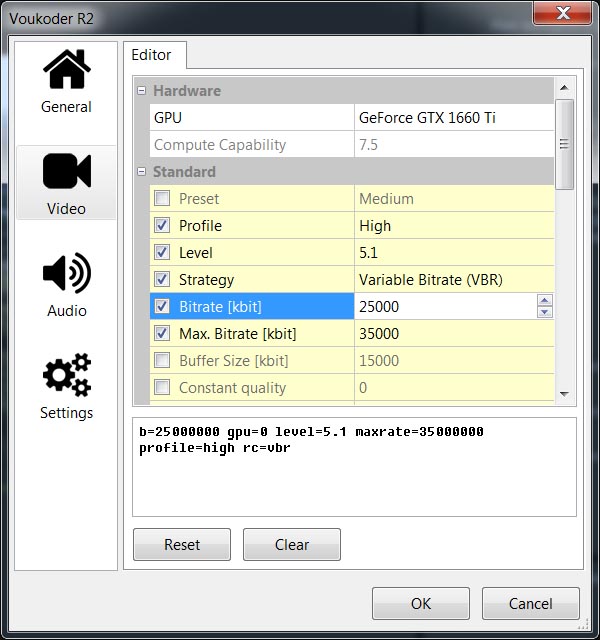
Task: Click the Clear button
Action: [292, 544]
